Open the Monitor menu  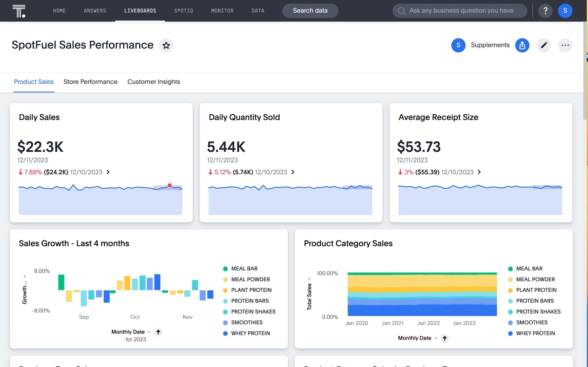pos(222,11)
